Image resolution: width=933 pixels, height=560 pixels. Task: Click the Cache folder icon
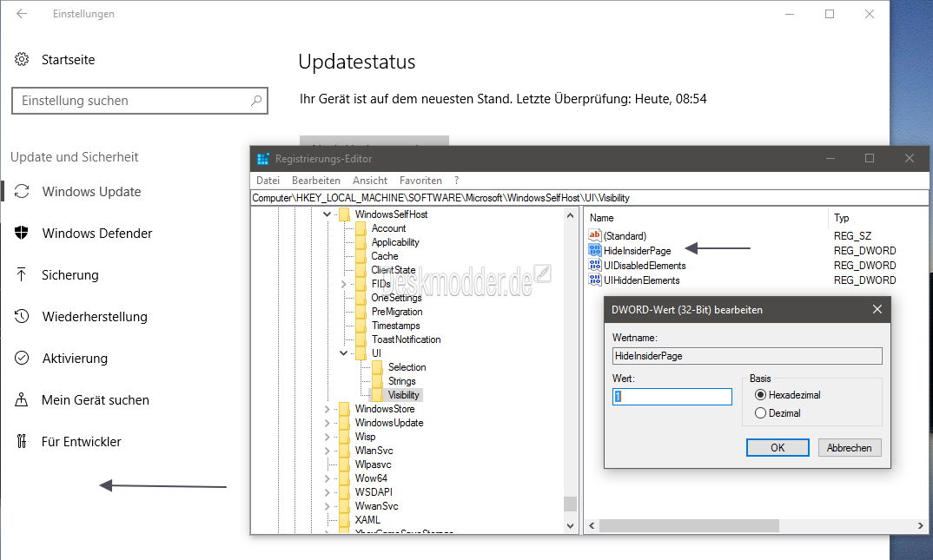(361, 256)
